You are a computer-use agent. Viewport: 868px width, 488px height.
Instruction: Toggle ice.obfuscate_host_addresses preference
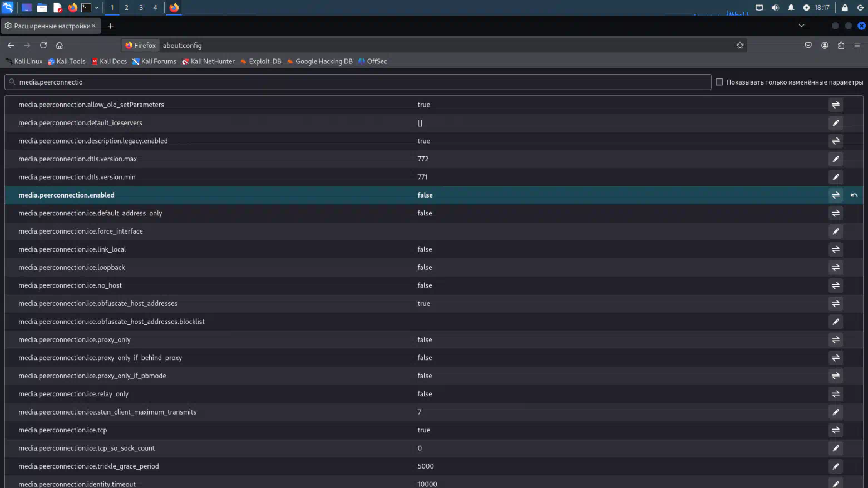tap(835, 304)
